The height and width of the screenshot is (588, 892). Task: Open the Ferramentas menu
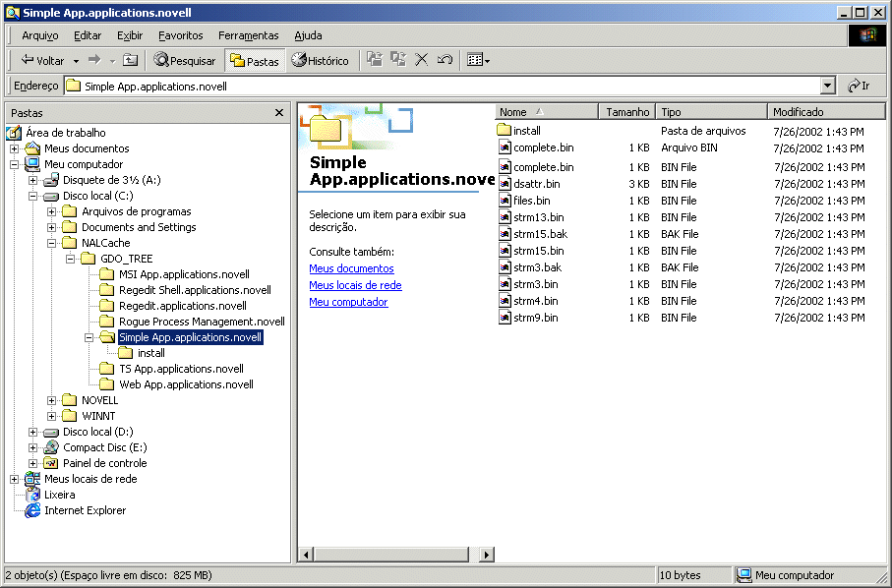tap(248, 35)
